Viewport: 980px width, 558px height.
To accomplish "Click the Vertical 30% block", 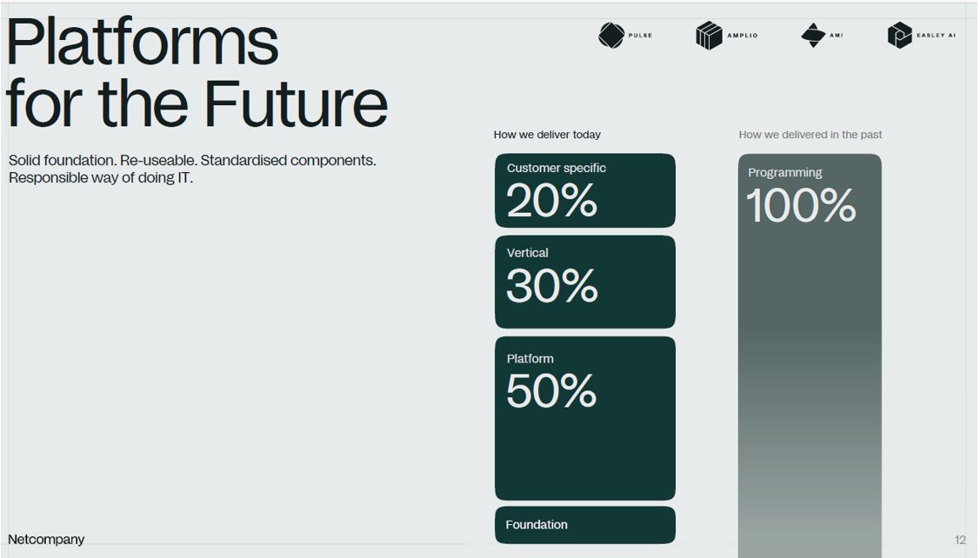I will pyautogui.click(x=585, y=282).
